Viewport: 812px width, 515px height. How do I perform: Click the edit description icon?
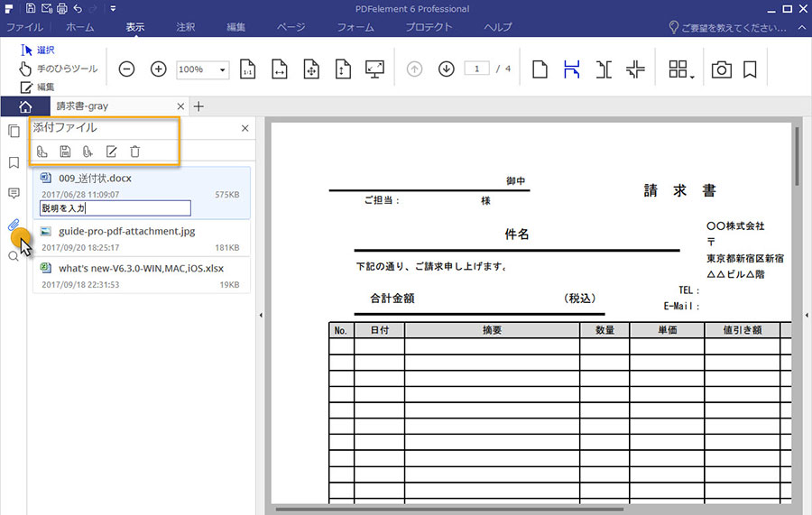(x=111, y=152)
